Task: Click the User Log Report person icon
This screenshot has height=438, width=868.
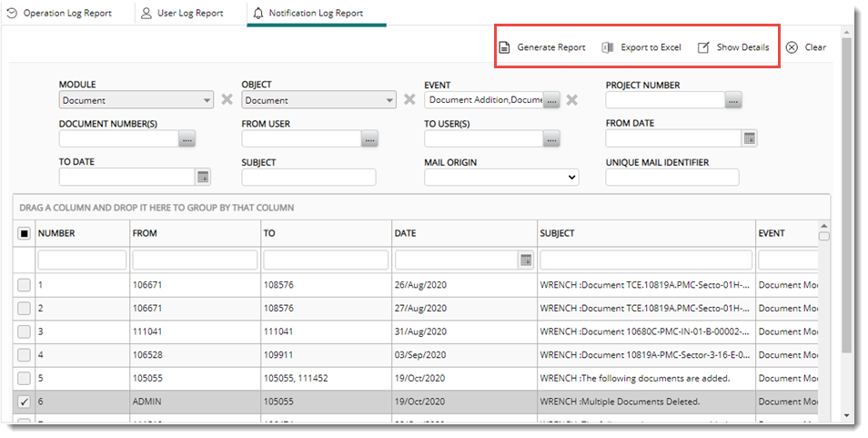Action: pos(146,13)
